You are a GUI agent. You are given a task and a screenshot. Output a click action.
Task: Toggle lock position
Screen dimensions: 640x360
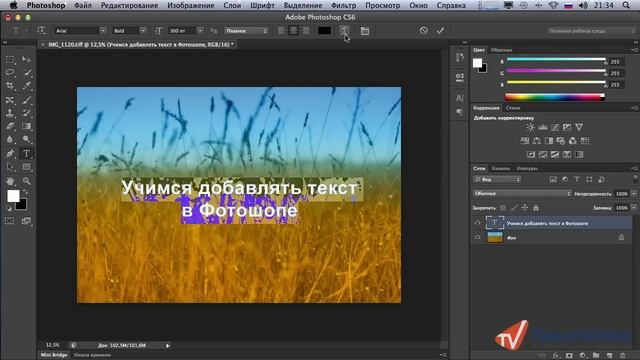click(525, 208)
